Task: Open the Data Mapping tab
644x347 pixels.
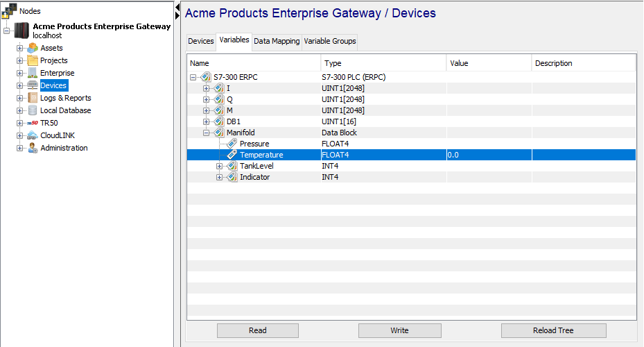Action: click(277, 41)
